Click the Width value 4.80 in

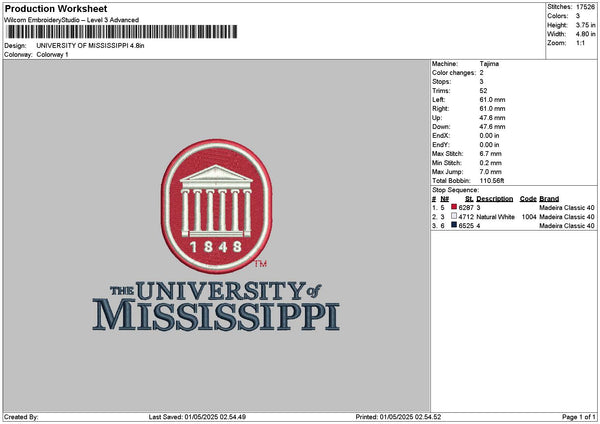point(585,34)
